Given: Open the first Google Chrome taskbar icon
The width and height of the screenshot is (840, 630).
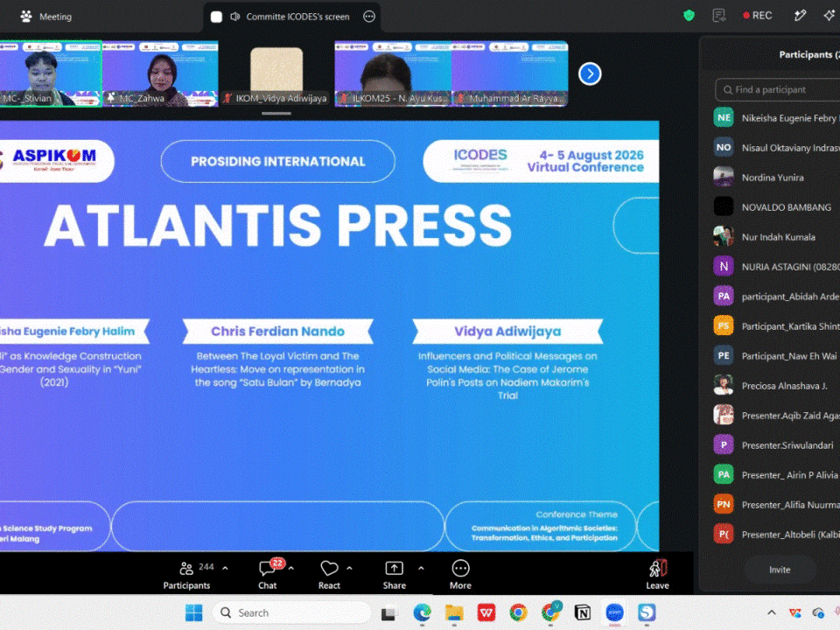Looking at the screenshot, I should pyautogui.click(x=518, y=612).
